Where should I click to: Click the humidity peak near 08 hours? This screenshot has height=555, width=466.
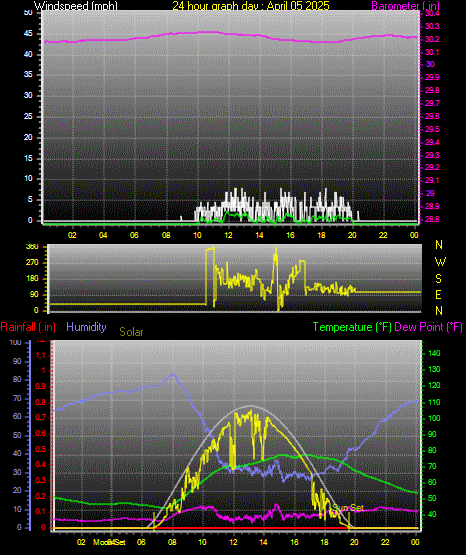[173, 374]
